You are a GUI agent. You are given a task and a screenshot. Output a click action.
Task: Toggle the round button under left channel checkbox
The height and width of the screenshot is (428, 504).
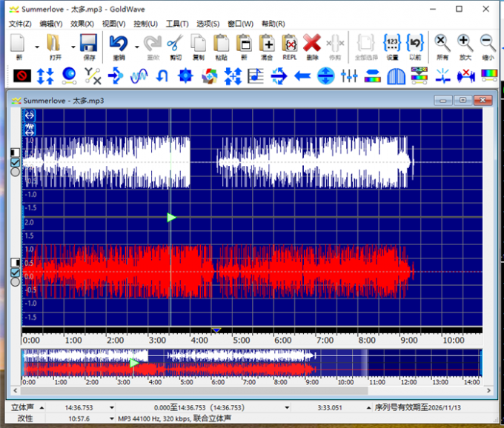[16, 172]
